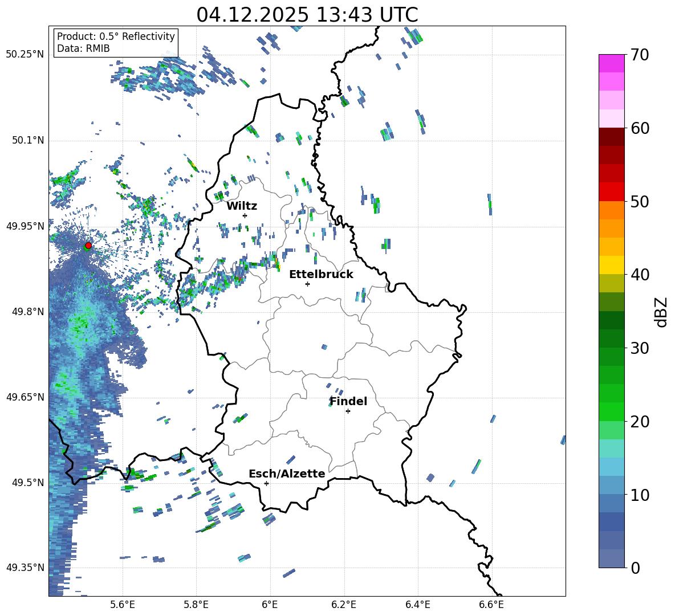675x616 pixels.
Task: Click the Wiltz city label
Action: pos(242,206)
